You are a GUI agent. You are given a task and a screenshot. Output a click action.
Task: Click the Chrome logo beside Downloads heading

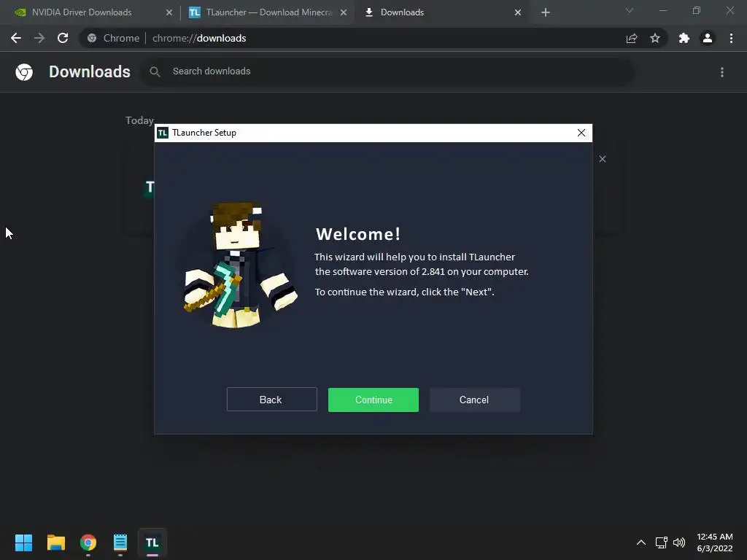(24, 72)
